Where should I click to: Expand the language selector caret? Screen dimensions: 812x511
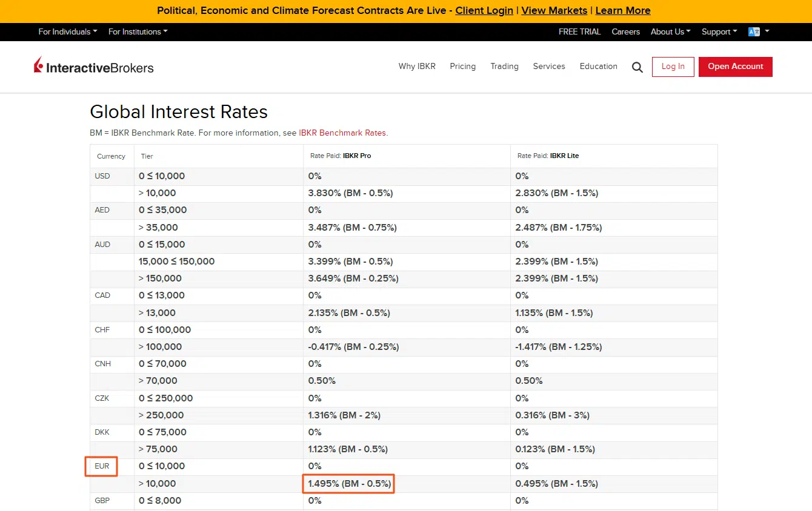click(767, 31)
